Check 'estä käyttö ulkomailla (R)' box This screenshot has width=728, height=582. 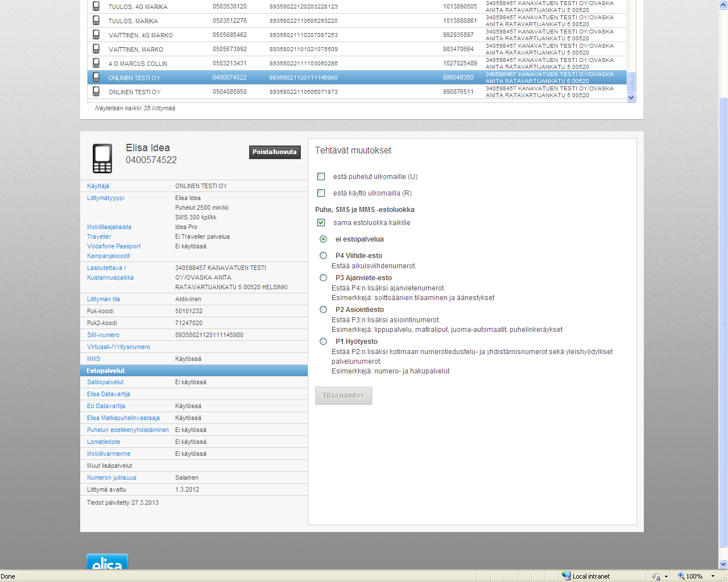pyautogui.click(x=321, y=193)
